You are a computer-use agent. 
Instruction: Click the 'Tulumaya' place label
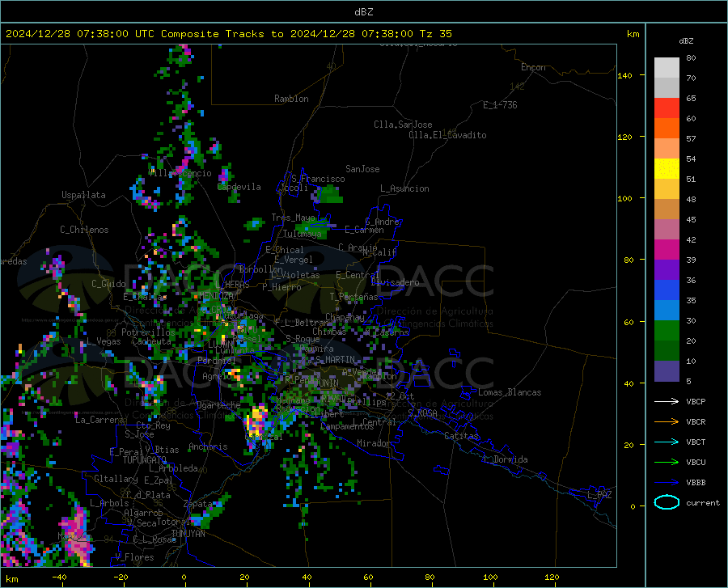pos(303,234)
